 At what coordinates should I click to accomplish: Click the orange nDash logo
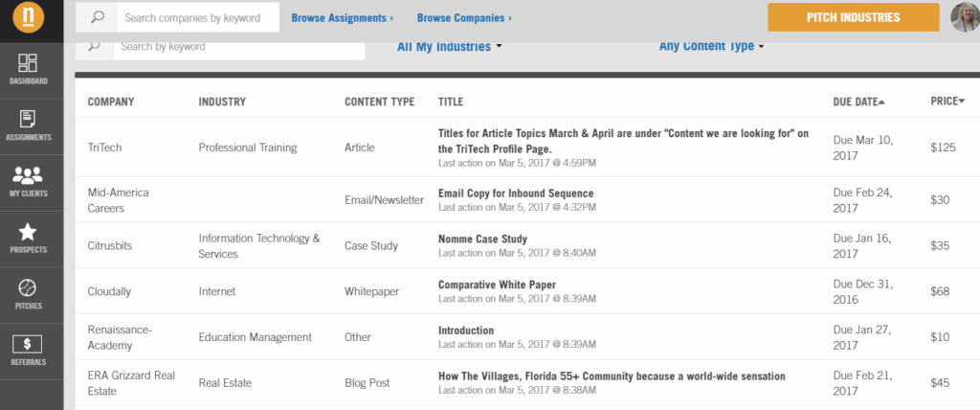coord(28,16)
